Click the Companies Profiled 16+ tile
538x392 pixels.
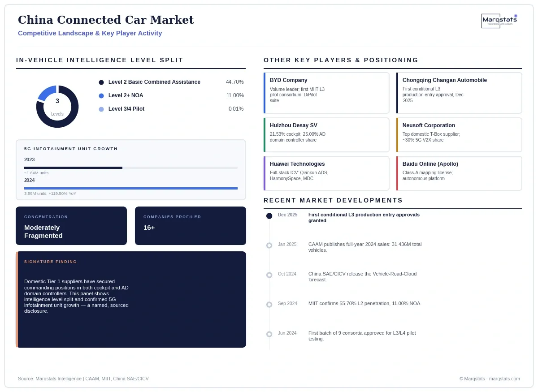tap(191, 226)
